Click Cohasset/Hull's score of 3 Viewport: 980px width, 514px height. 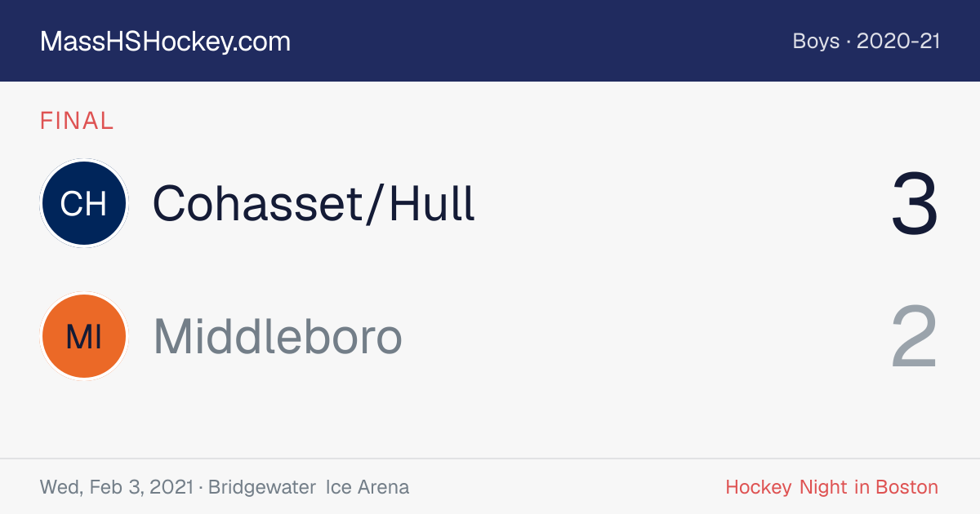pyautogui.click(x=915, y=204)
